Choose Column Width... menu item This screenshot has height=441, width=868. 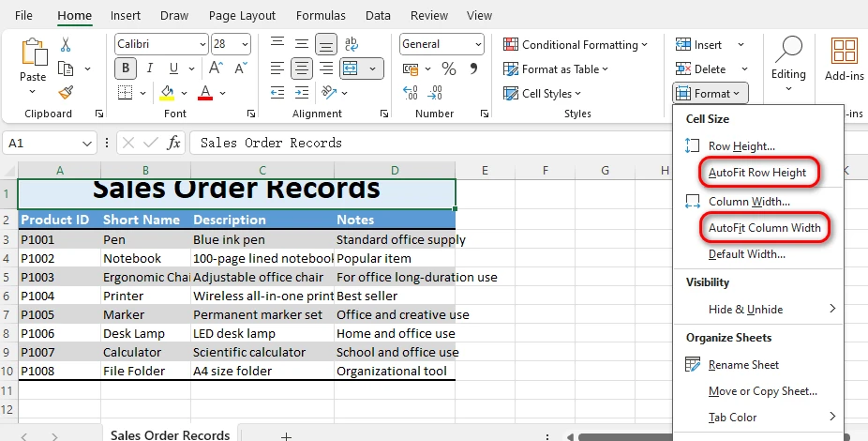click(x=749, y=202)
